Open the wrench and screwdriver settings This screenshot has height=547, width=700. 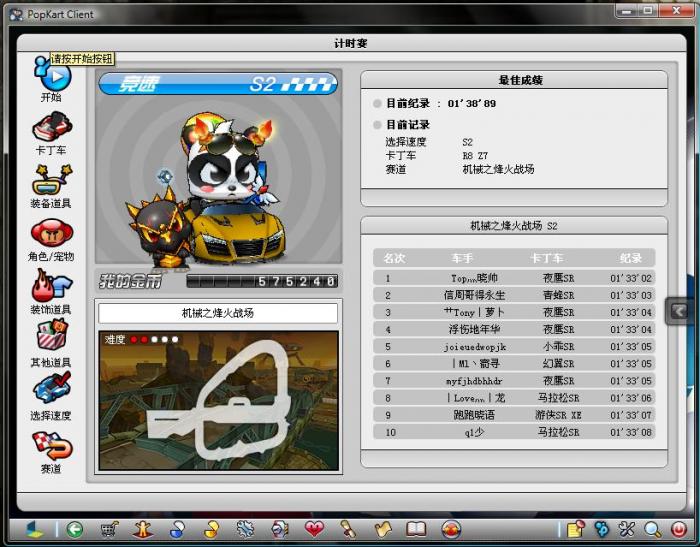(x=627, y=530)
